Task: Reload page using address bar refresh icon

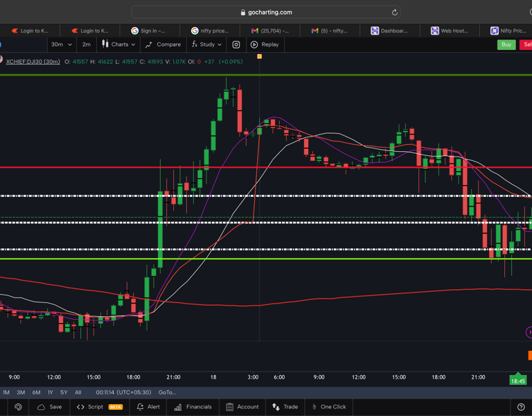Action: pos(394,12)
